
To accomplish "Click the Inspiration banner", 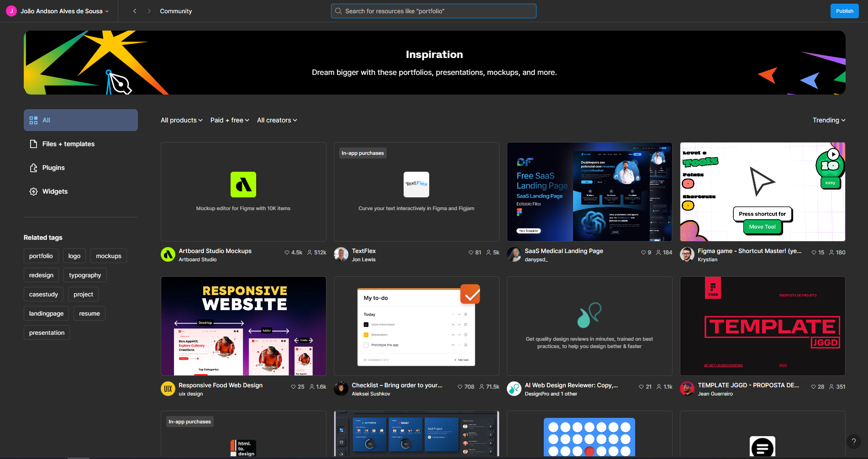I will pos(434,63).
